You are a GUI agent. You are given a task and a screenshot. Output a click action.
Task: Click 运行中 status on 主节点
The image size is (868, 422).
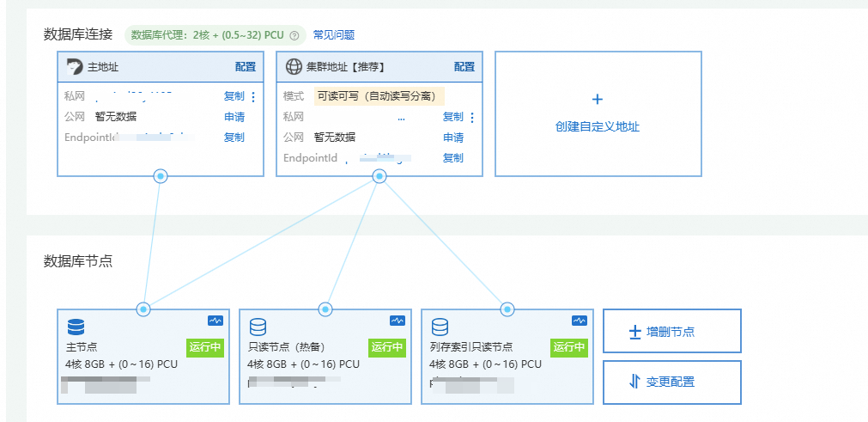[205, 347]
